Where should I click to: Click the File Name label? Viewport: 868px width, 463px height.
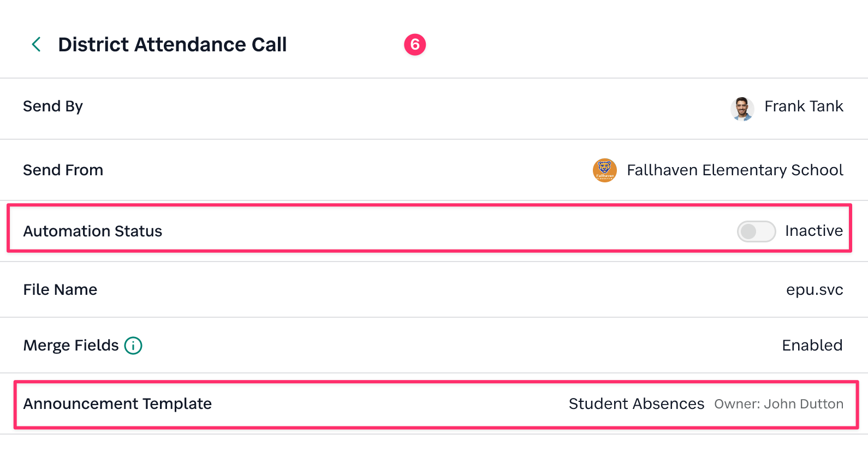coord(60,290)
